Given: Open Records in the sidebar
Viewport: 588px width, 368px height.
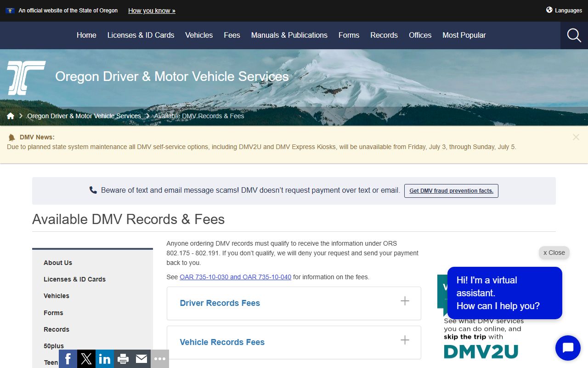Looking at the screenshot, I should tap(57, 329).
